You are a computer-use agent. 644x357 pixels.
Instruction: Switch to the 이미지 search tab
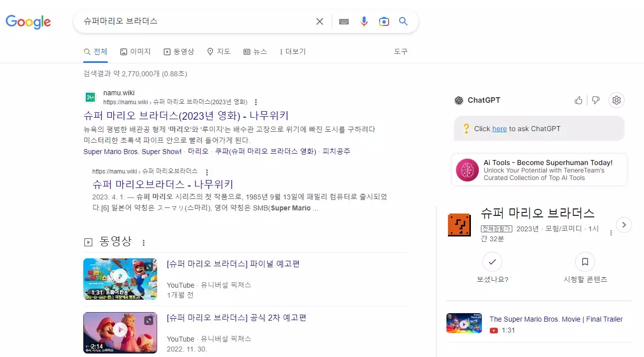135,51
